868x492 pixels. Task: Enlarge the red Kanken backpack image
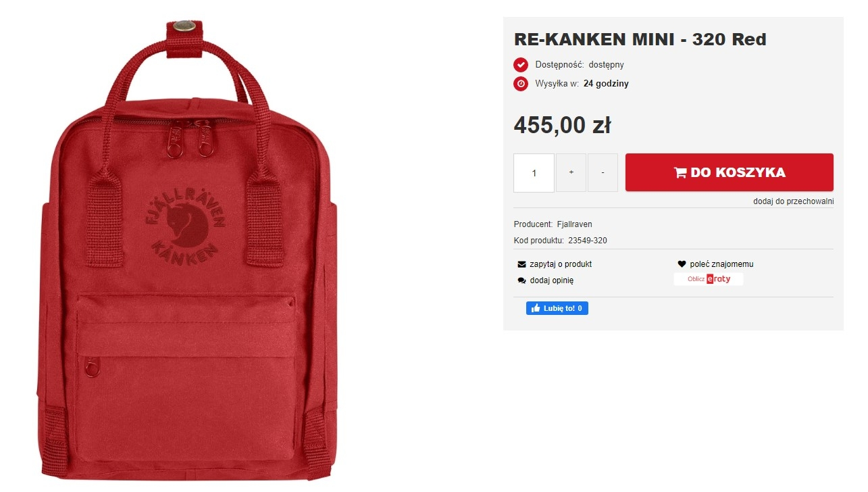[188, 250]
